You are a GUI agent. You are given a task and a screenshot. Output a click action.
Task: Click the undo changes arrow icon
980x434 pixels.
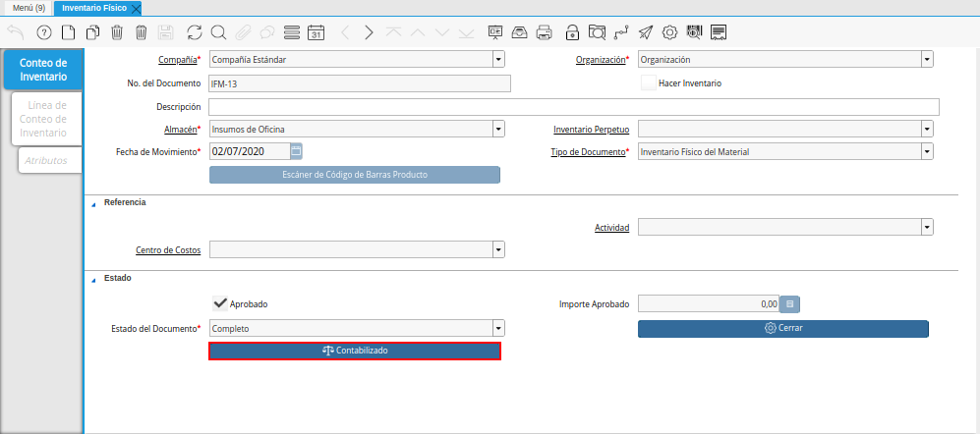point(15,32)
